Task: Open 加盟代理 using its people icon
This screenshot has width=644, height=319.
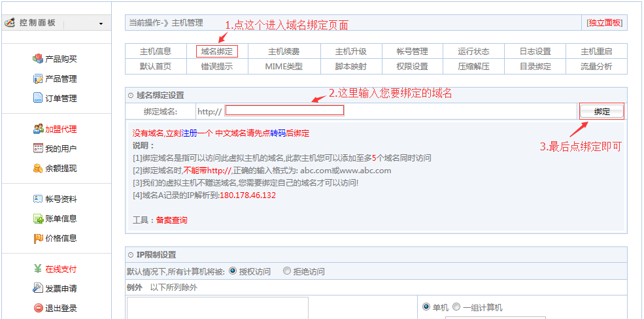Action: click(38, 129)
